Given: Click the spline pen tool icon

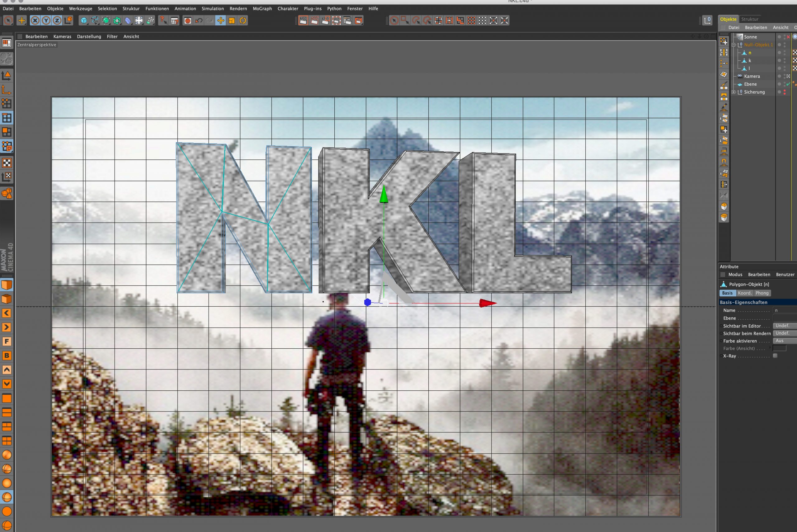Looking at the screenshot, I should [x=95, y=21].
